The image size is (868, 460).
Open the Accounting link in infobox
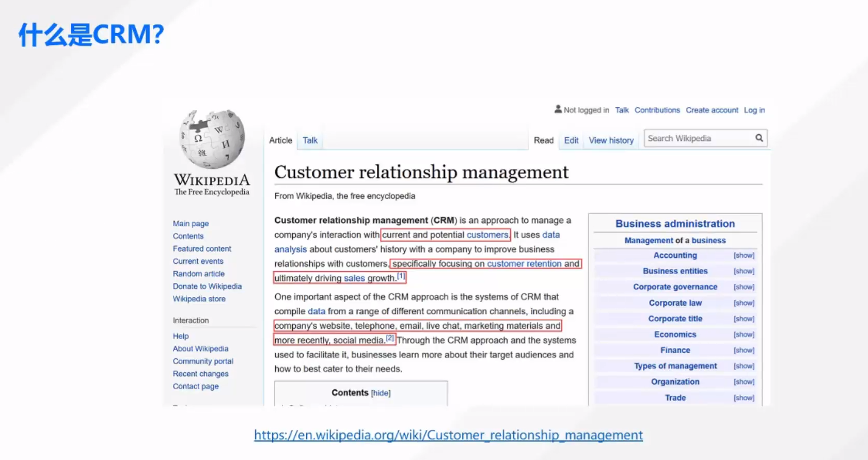pos(675,256)
